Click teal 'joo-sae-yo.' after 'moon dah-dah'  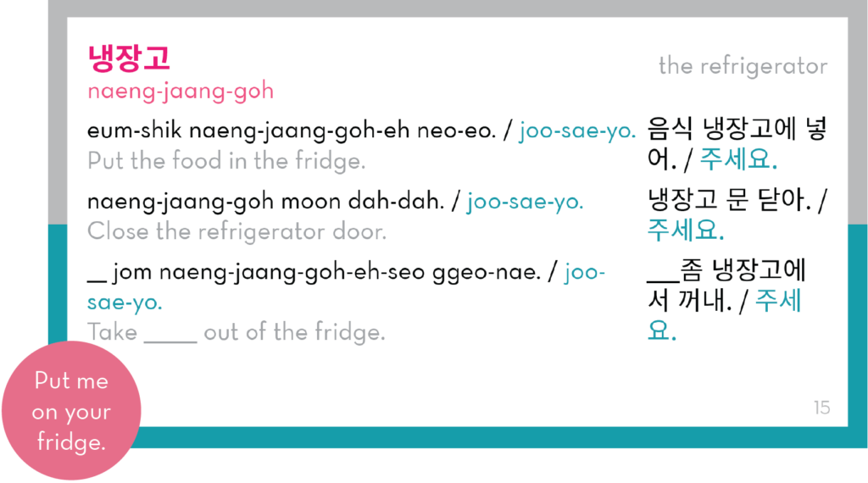(526, 202)
